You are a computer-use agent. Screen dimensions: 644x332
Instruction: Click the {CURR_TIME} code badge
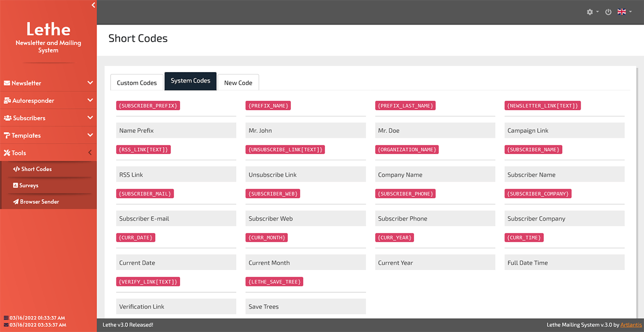coord(524,238)
